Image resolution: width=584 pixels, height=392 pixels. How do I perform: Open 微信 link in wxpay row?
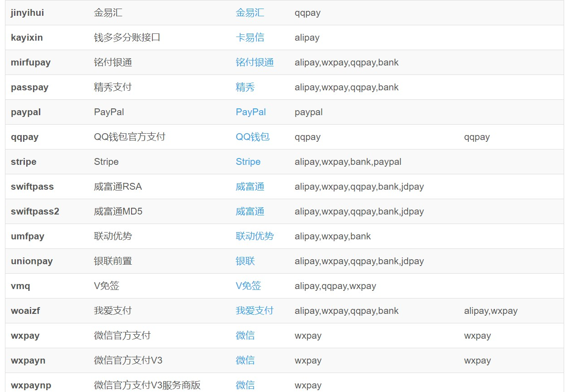[245, 336]
